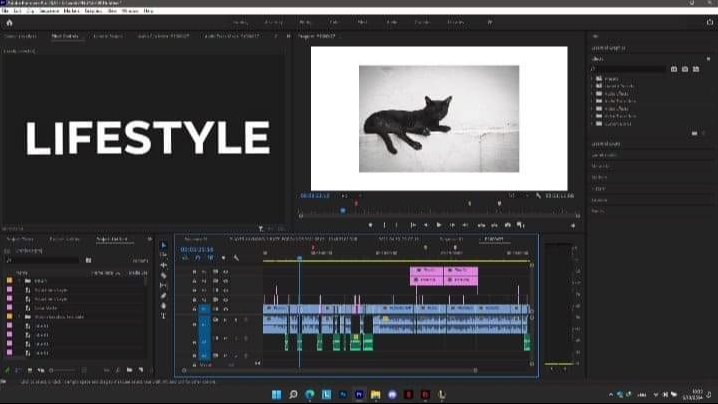The image size is (718, 404).
Task: Select the Type tool
Action: tap(163, 316)
